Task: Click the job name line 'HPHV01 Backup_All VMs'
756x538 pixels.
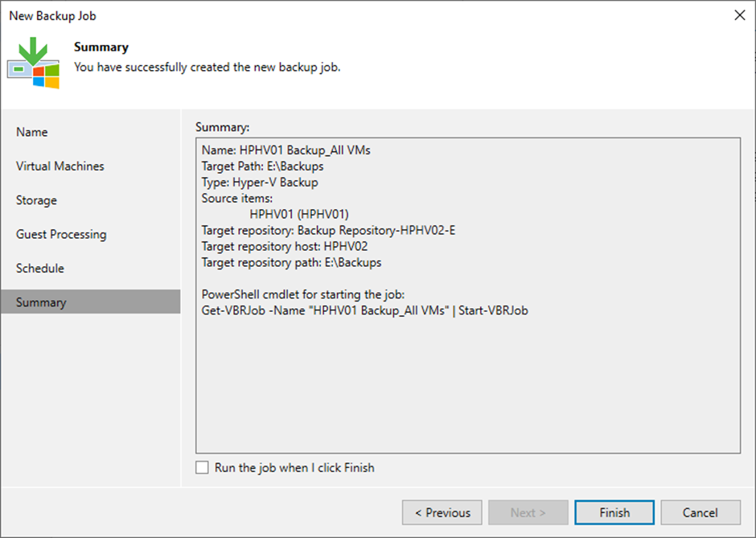Action: (x=286, y=150)
